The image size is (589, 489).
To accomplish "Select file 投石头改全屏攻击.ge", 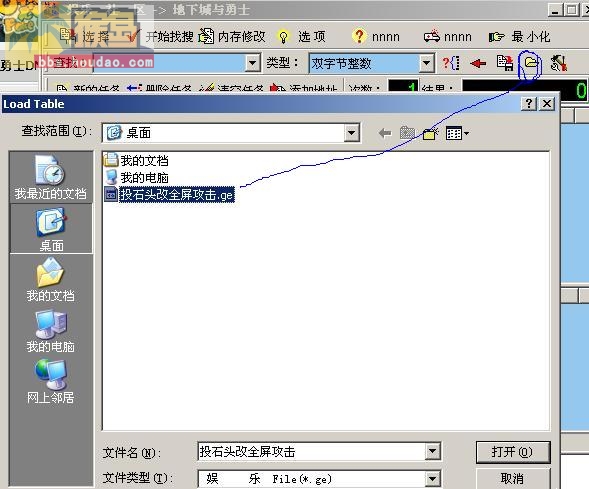I will 169,195.
